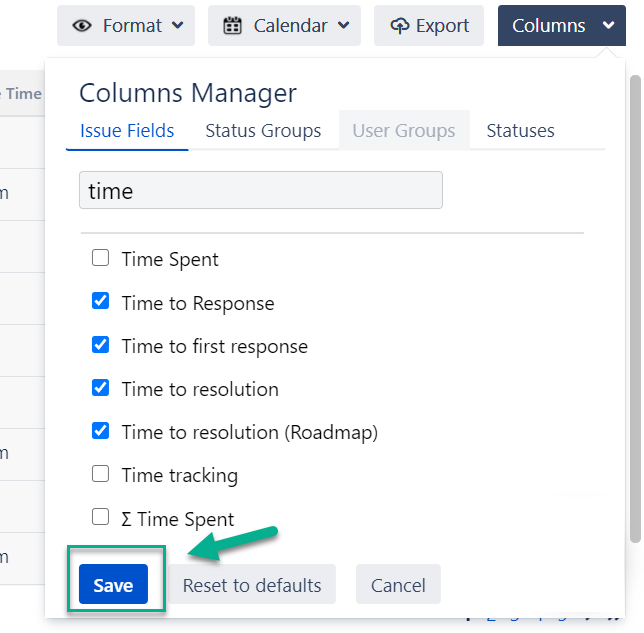Switch to the Status Groups tab
Screen dimensions: 644x633
pos(263,131)
